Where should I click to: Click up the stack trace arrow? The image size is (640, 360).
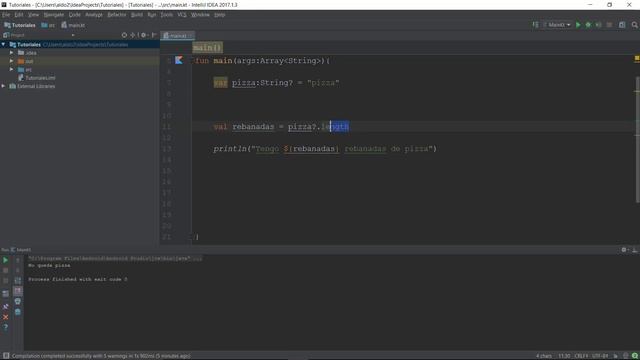pos(18,260)
